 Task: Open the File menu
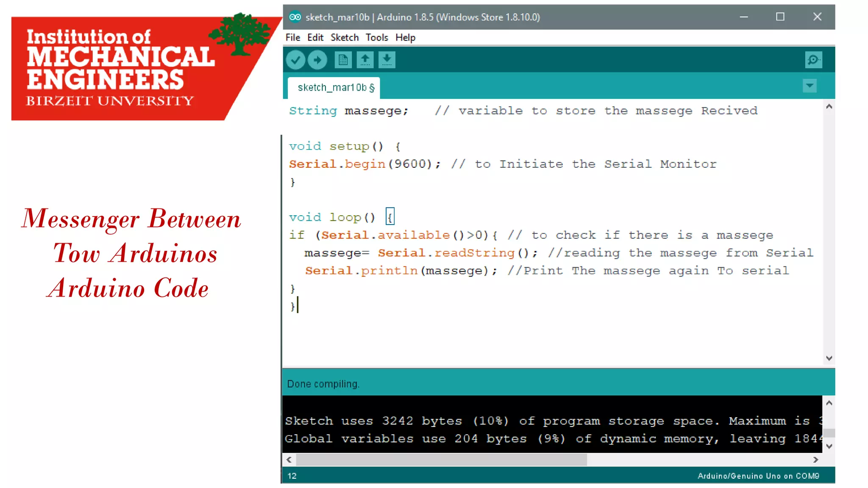292,38
